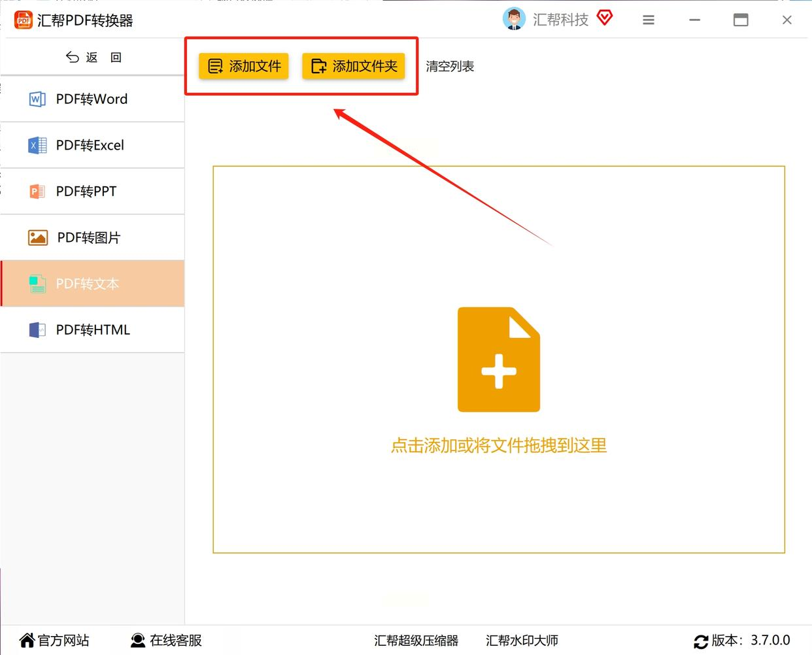Click the drop zone text 点击添加或将文件拖拽到这里

tap(499, 446)
